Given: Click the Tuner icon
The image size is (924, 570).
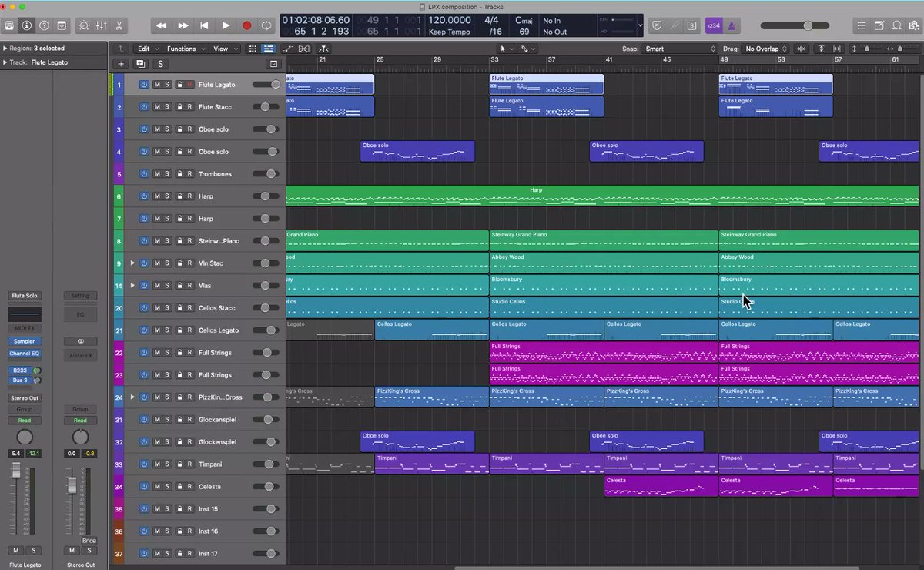Looking at the screenshot, I should 675,25.
